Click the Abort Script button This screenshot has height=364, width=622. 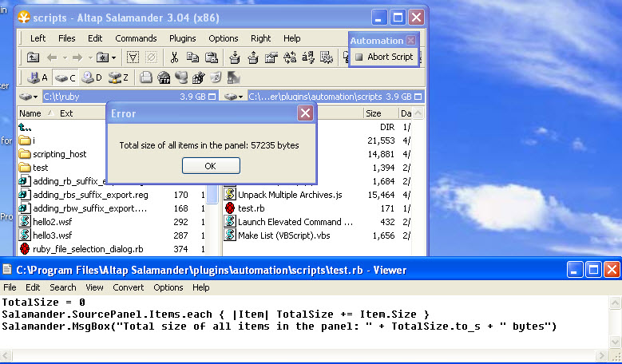click(x=384, y=57)
